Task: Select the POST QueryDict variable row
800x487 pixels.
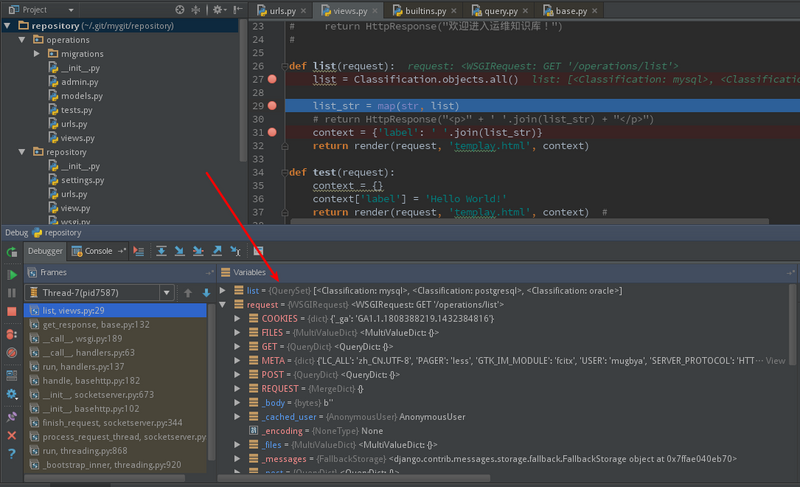Action: [503, 375]
